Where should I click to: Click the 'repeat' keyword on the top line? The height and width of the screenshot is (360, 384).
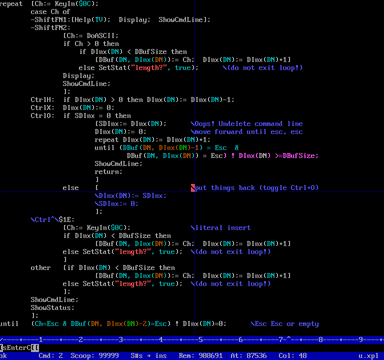[11, 4]
